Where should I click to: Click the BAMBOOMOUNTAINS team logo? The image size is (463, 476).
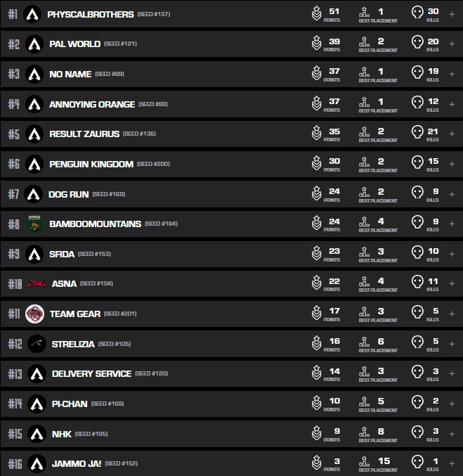pyautogui.click(x=34, y=224)
